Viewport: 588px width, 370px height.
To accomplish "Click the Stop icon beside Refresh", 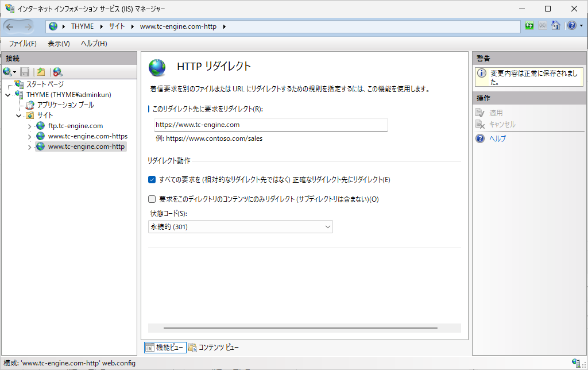I will point(542,25).
